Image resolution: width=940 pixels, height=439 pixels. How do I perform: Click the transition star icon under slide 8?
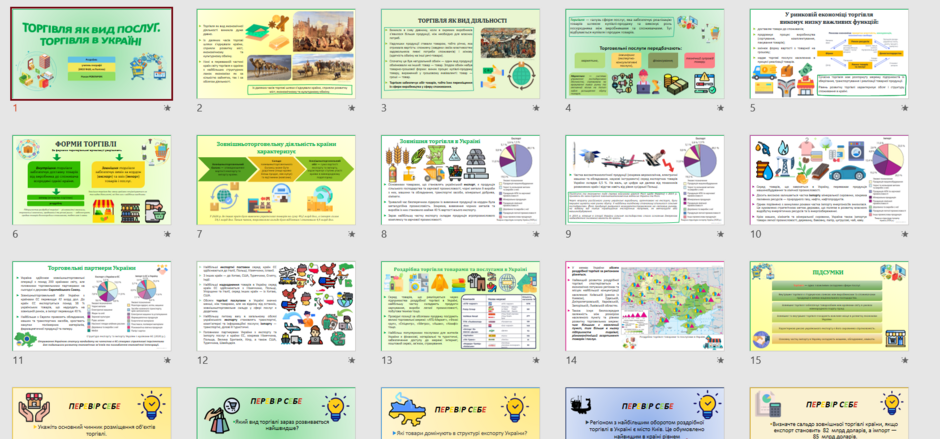(536, 234)
